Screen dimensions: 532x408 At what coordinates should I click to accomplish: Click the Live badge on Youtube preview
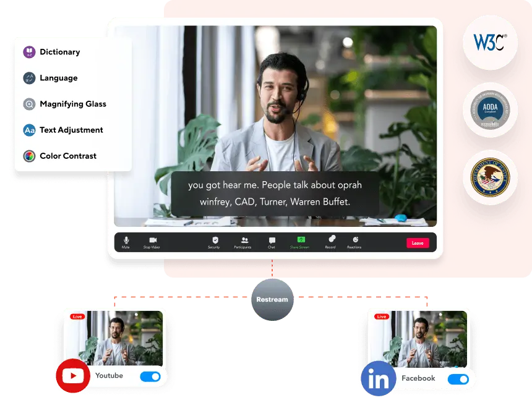pos(77,317)
